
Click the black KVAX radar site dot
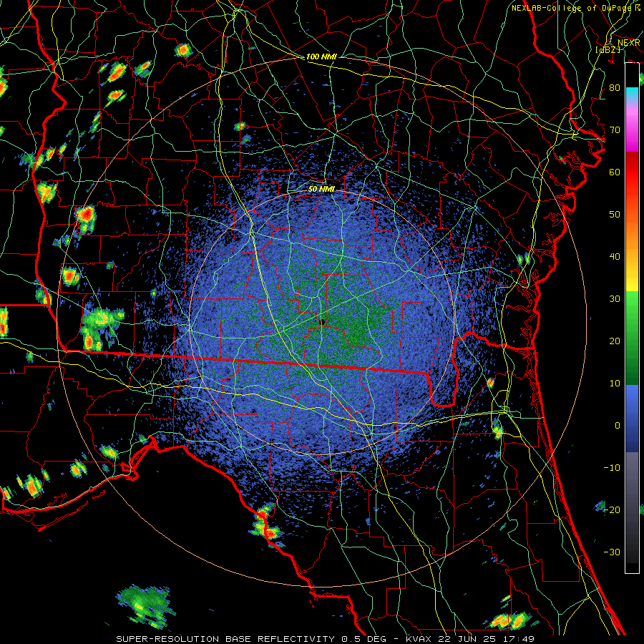(323, 323)
